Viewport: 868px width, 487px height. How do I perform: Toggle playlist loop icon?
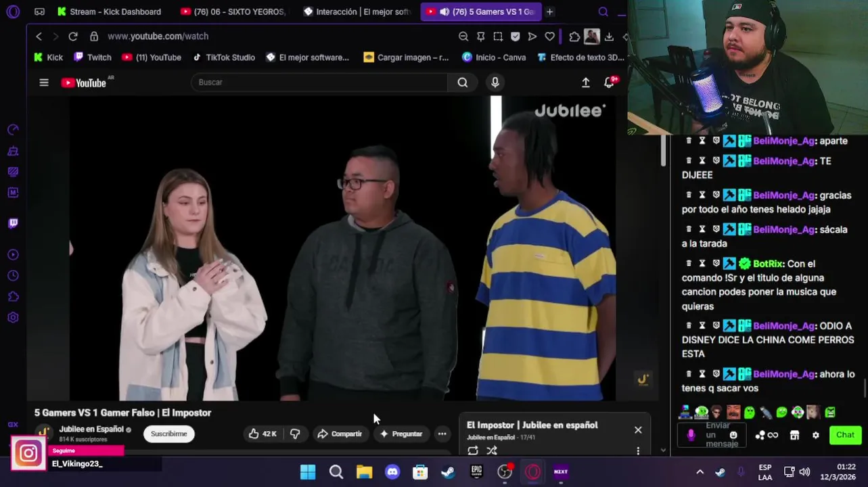(473, 450)
